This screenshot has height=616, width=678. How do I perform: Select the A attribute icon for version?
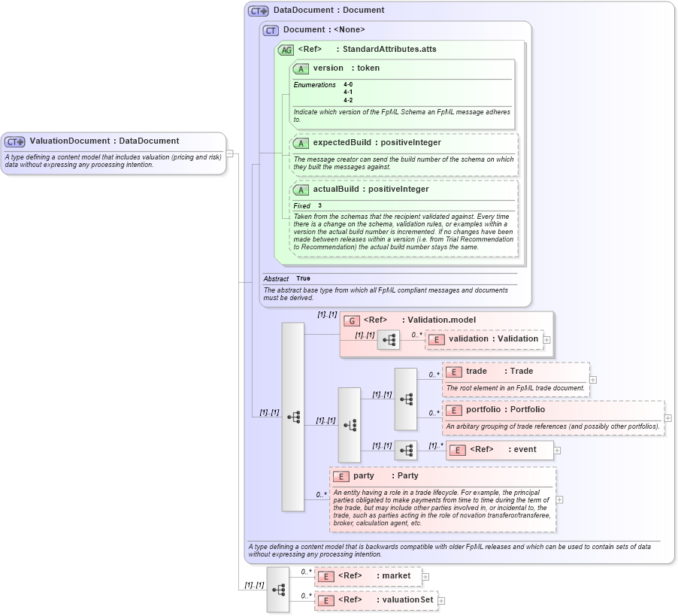click(x=301, y=68)
